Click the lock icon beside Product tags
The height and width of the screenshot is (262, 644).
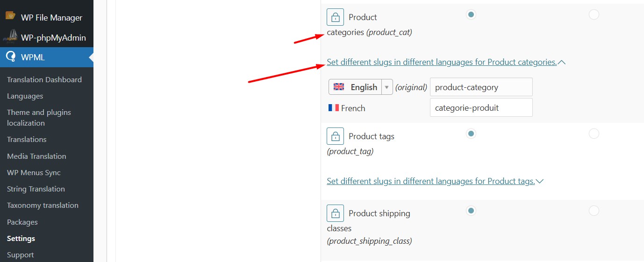tap(335, 136)
